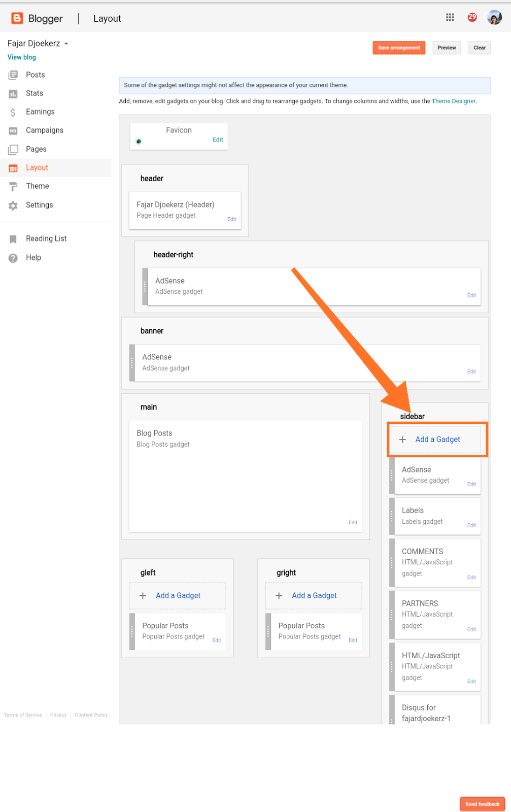Open the Theme Designer link

point(454,101)
